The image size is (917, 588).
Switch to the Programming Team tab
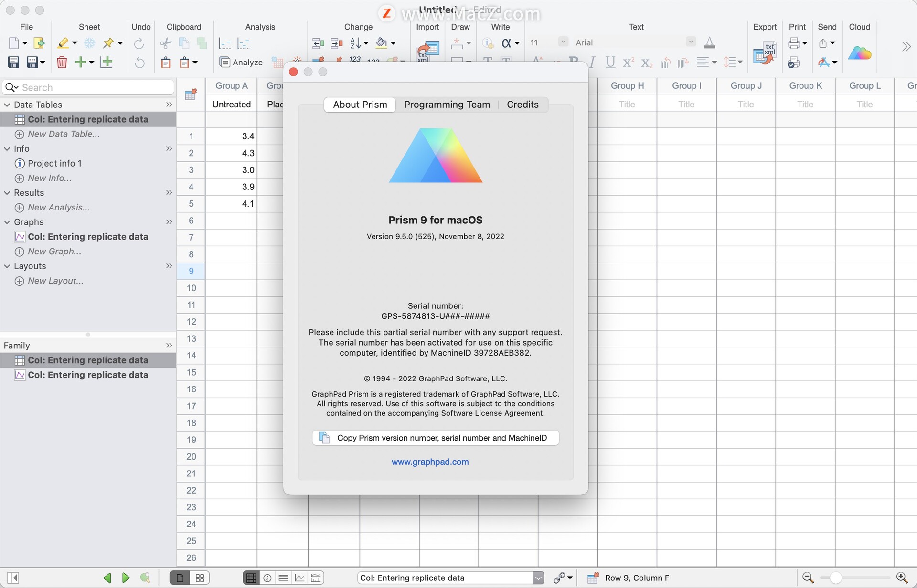(447, 105)
